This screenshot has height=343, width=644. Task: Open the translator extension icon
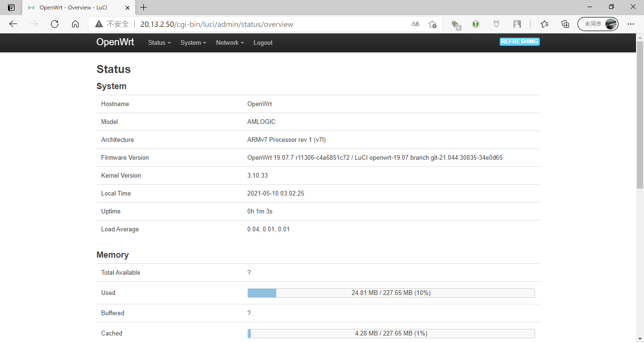455,24
